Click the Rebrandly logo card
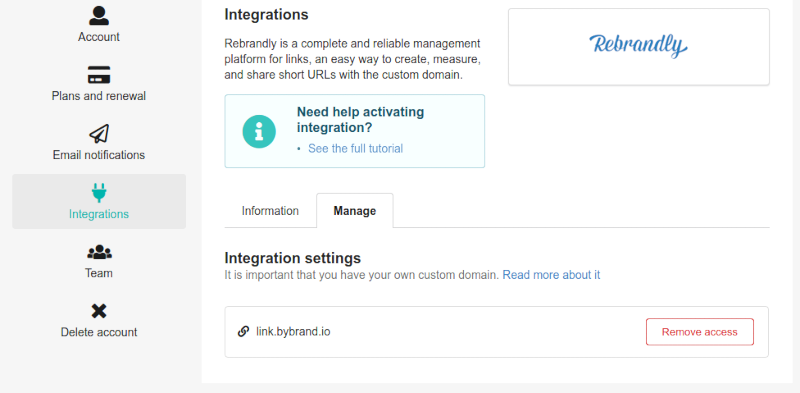The width and height of the screenshot is (800, 393). point(639,47)
